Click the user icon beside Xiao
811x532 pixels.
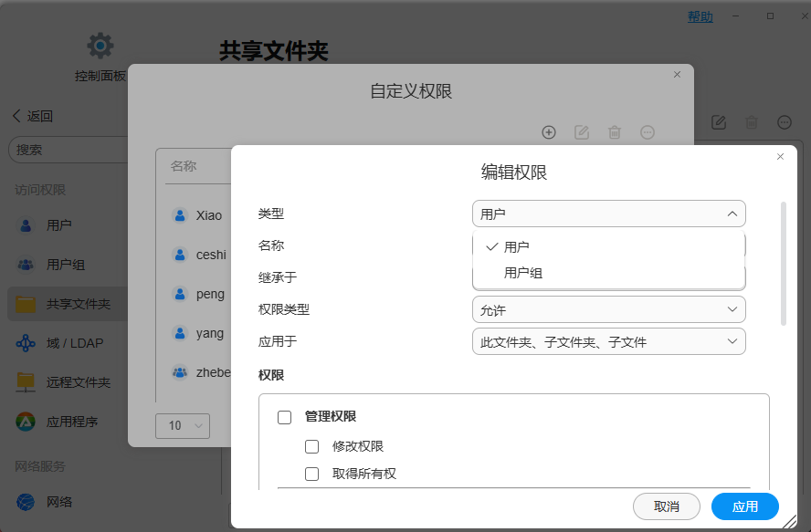pos(180,216)
